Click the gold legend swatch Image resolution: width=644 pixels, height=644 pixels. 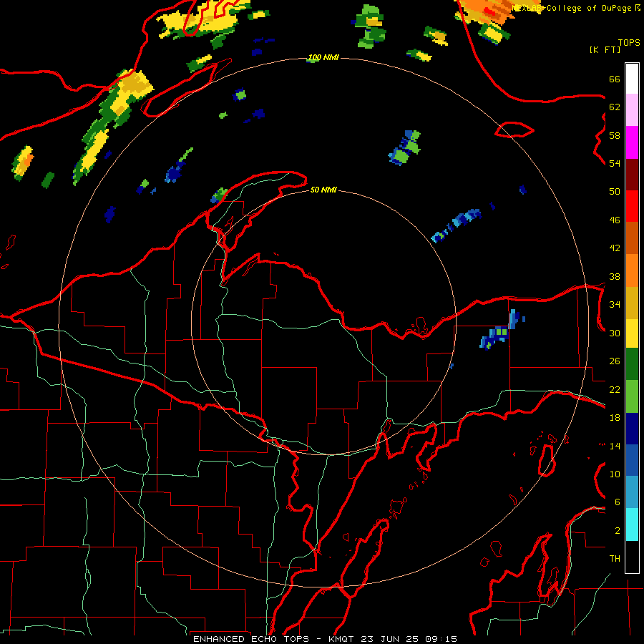(632, 303)
